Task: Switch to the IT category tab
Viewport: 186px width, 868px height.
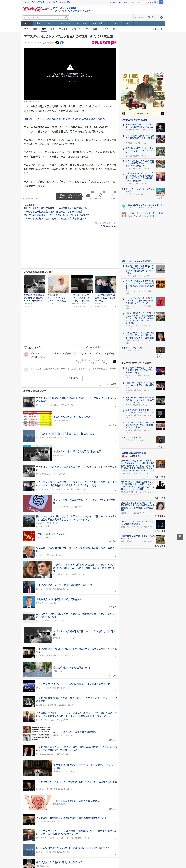Action: click(86, 29)
